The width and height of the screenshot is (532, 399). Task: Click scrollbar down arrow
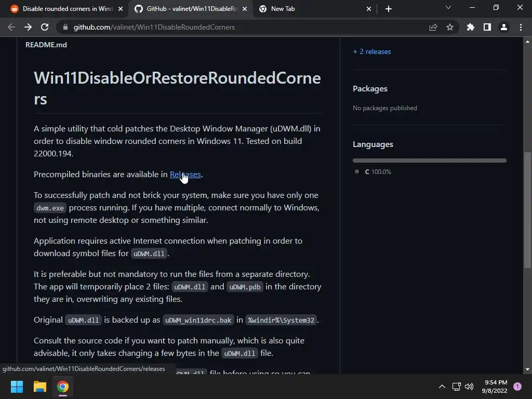(x=527, y=369)
